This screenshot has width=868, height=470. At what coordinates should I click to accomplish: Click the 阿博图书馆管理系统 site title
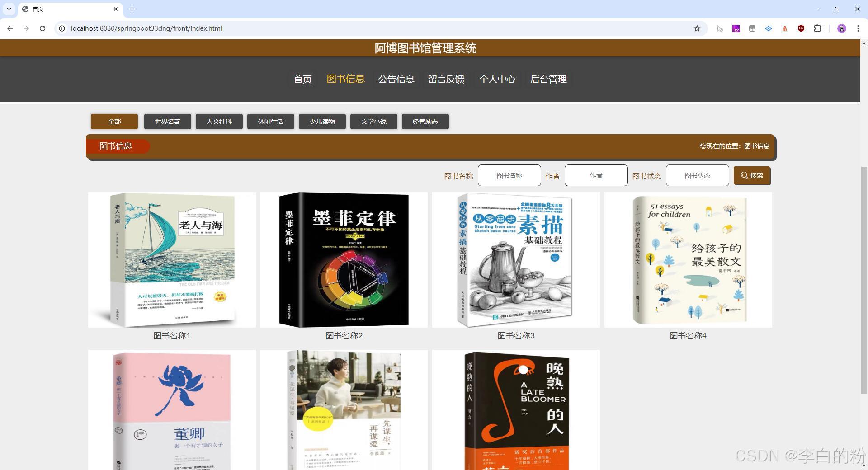(x=425, y=48)
